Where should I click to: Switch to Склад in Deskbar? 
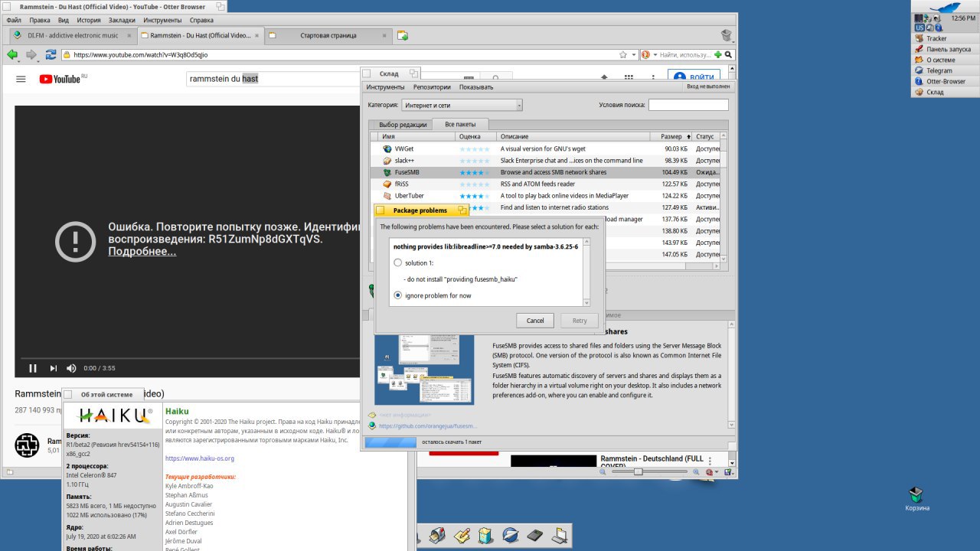pos(946,92)
